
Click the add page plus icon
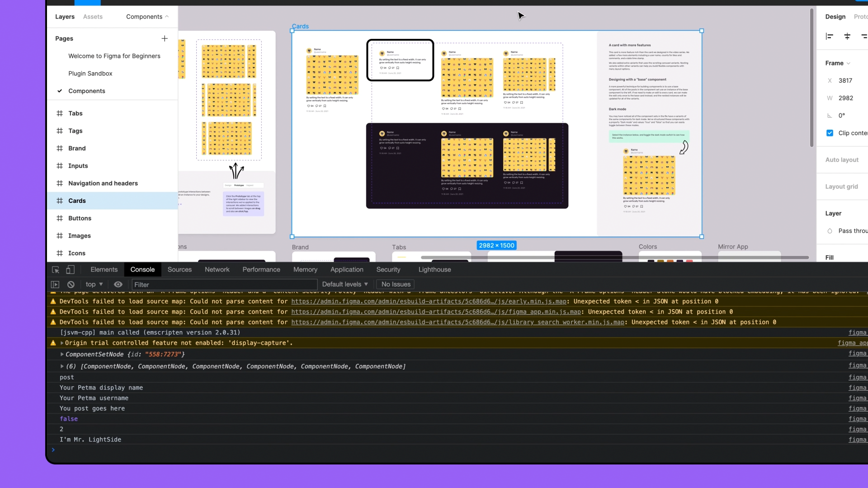(x=165, y=38)
